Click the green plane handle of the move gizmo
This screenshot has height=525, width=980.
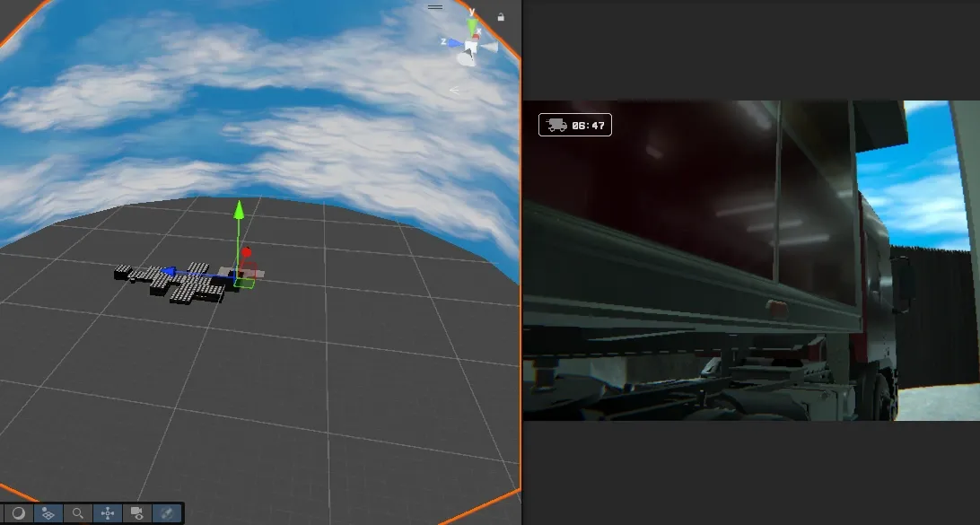click(x=245, y=283)
